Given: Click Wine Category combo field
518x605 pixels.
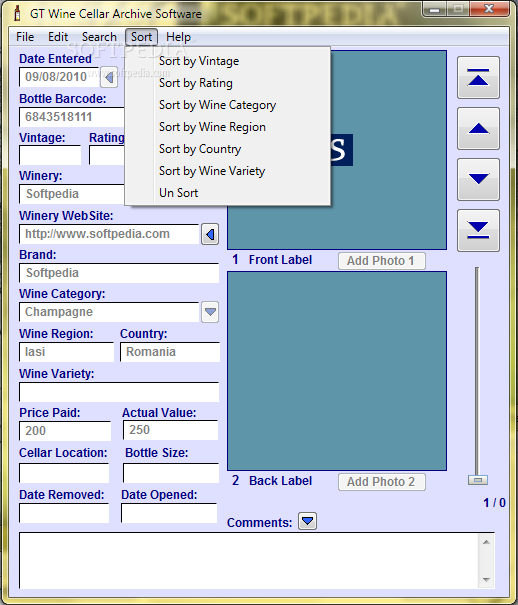Looking at the screenshot, I should point(109,312).
